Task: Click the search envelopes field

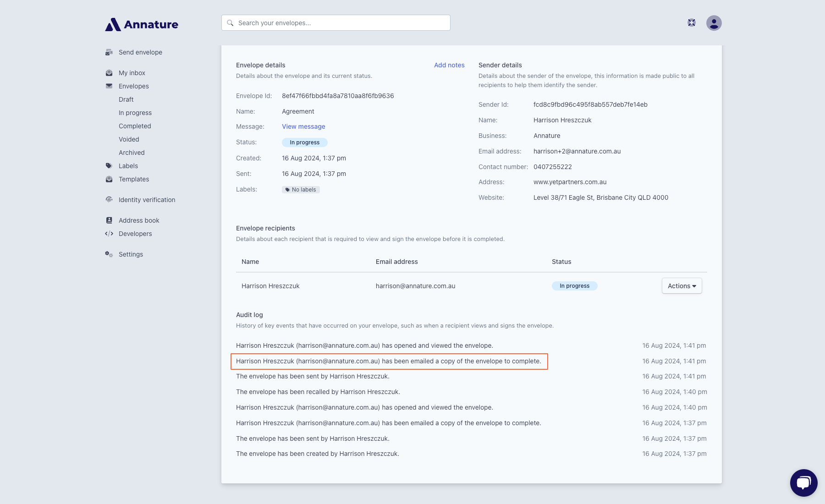Action: click(x=335, y=22)
